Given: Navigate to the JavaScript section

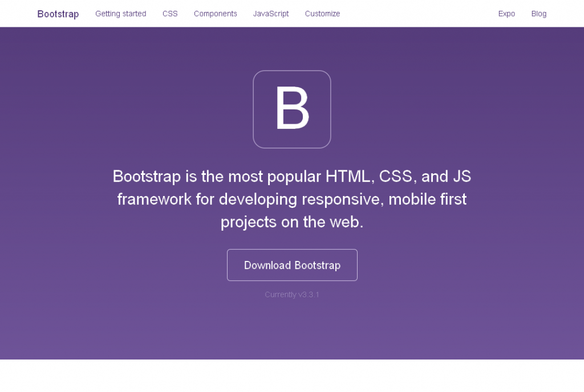Looking at the screenshot, I should 271,14.
